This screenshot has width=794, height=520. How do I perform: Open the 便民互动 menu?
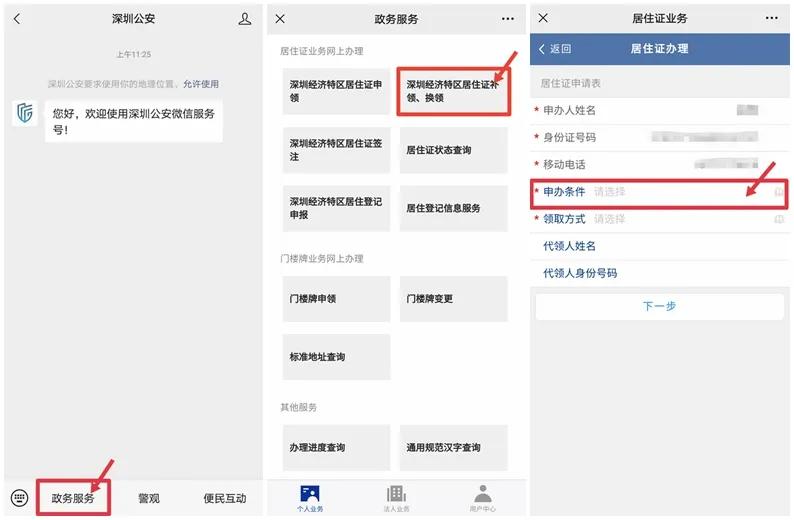point(225,498)
